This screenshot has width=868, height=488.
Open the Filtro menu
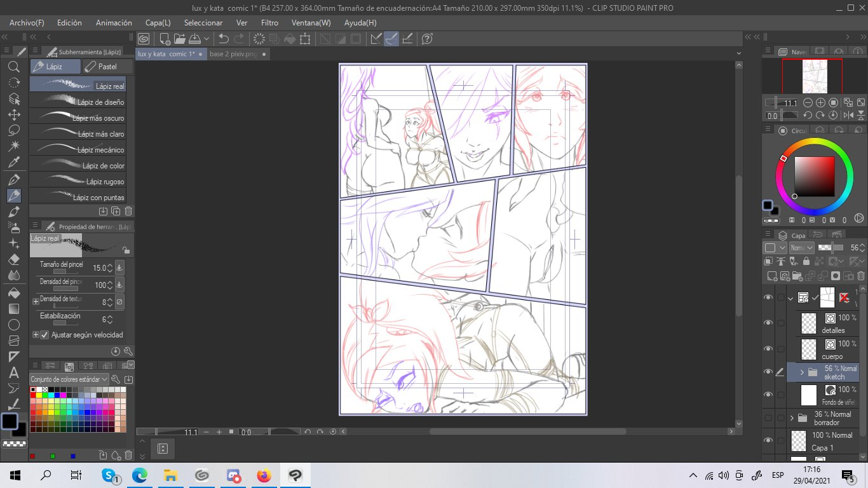(x=269, y=22)
